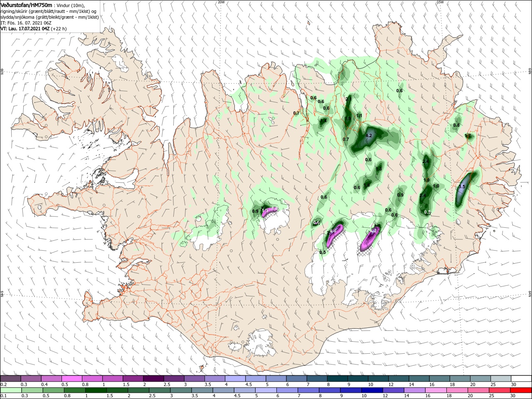
Task: Pick the white swatch labelled 30 in top legend
Action: 521,379
